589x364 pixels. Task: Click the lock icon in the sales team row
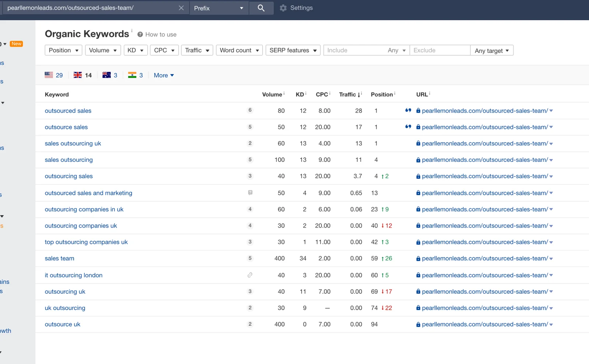418,258
